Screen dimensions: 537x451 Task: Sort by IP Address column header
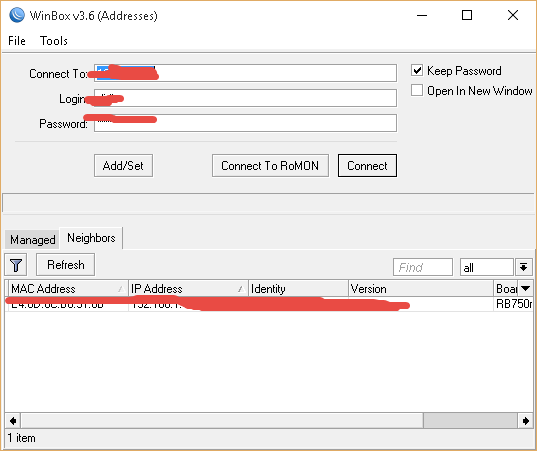point(188,289)
